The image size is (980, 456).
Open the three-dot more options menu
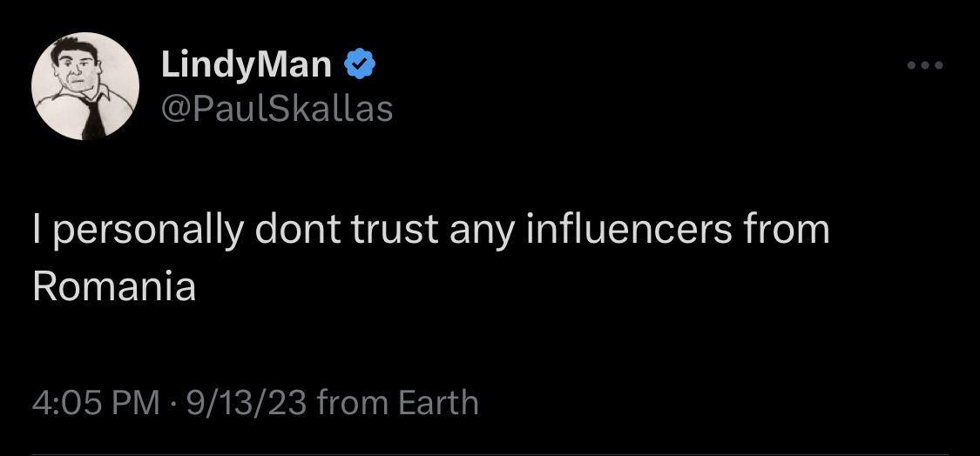click(925, 65)
